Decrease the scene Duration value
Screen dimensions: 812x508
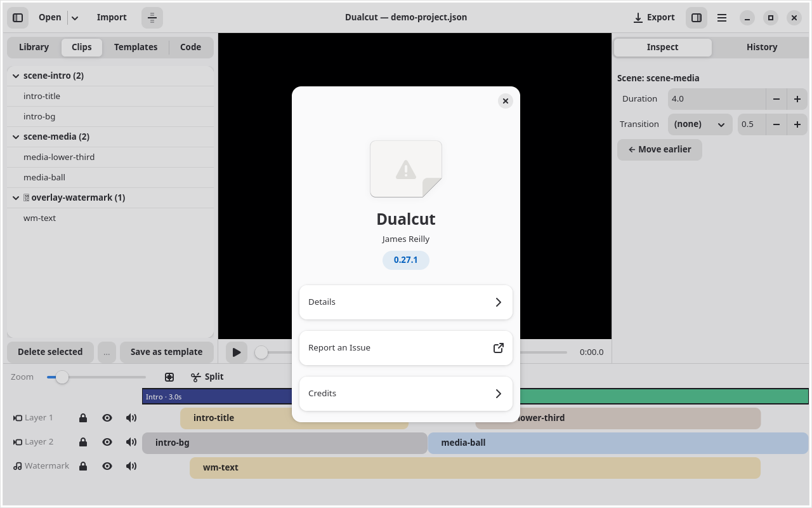pyautogui.click(x=776, y=99)
